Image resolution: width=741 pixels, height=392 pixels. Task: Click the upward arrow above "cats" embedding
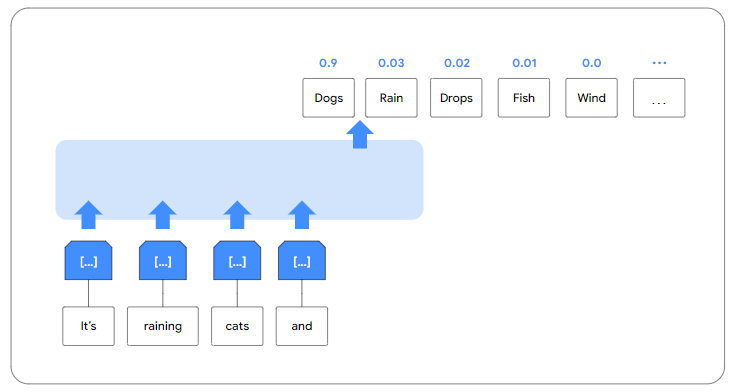click(x=237, y=215)
